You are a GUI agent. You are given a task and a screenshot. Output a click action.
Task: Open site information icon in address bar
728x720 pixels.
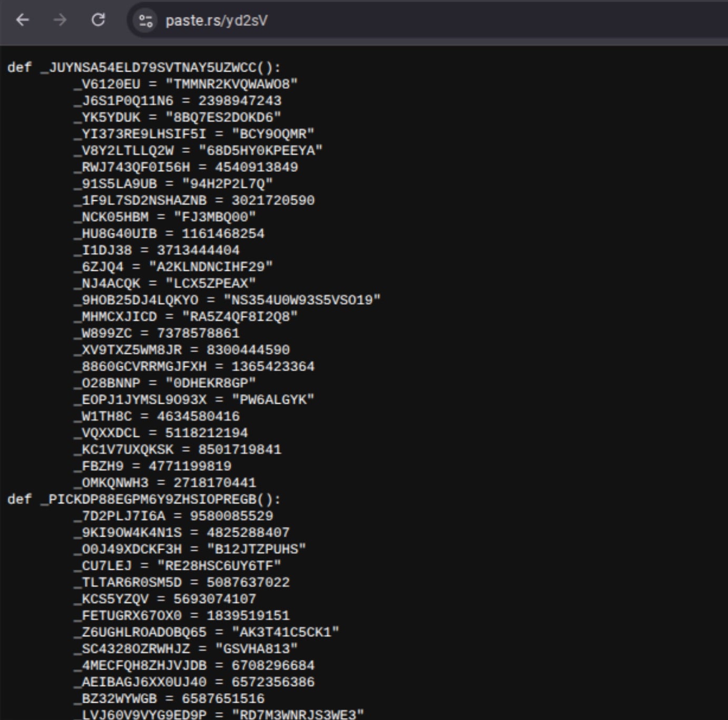coord(145,21)
